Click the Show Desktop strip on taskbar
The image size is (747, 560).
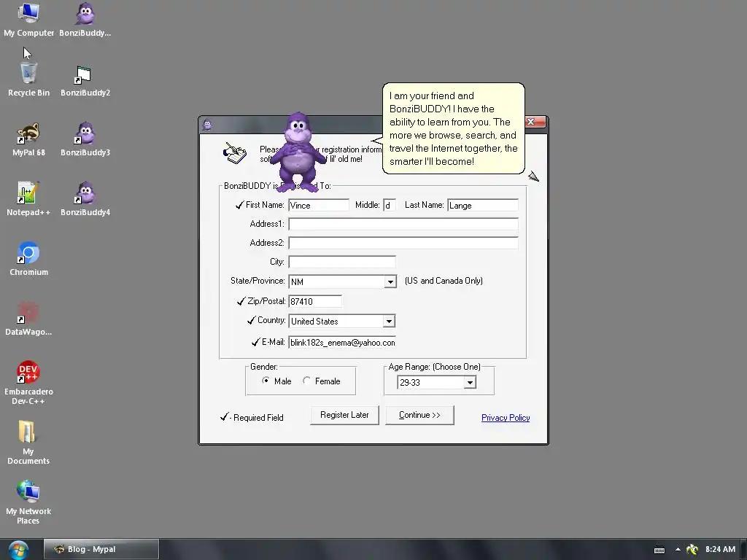click(743, 550)
